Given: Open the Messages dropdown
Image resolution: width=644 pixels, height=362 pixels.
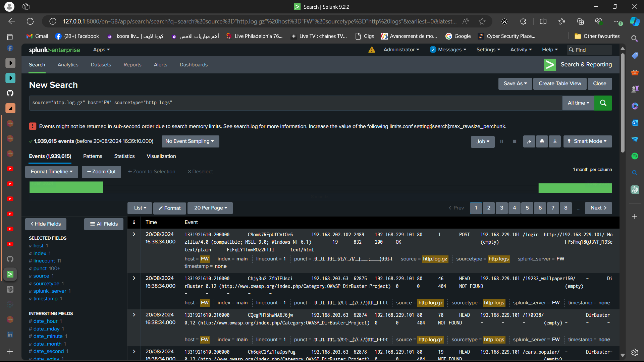Looking at the screenshot, I should (448, 50).
